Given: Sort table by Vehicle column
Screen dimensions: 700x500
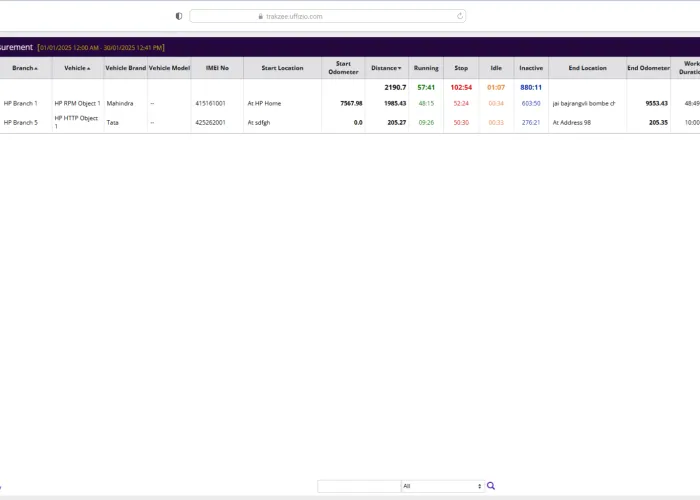Looking at the screenshot, I should (77, 68).
